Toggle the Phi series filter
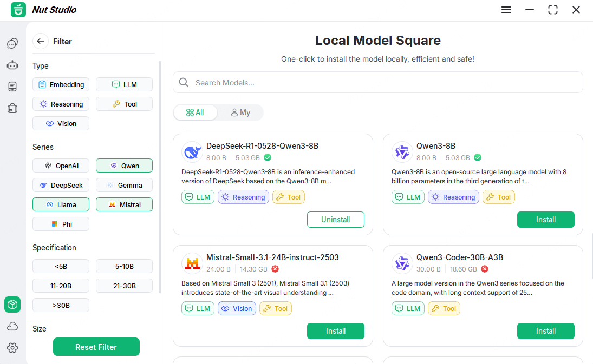The image size is (593, 364). click(x=61, y=224)
